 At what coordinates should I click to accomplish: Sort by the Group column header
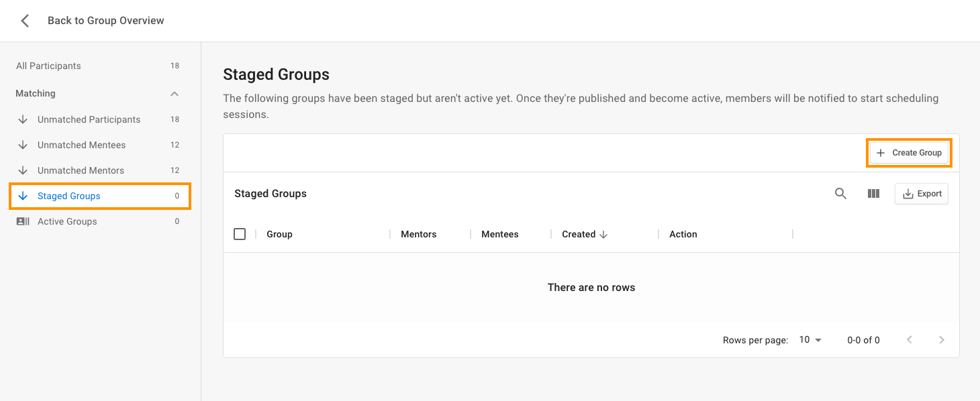pos(279,234)
